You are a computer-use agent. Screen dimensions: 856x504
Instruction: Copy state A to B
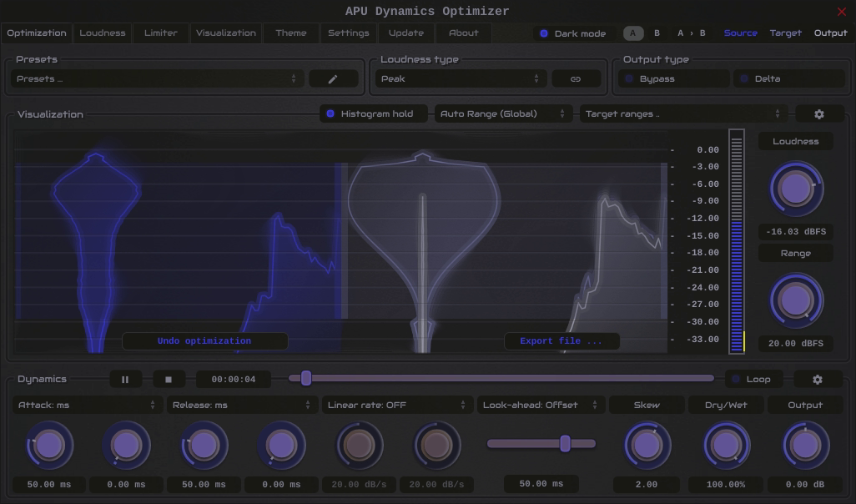[691, 33]
